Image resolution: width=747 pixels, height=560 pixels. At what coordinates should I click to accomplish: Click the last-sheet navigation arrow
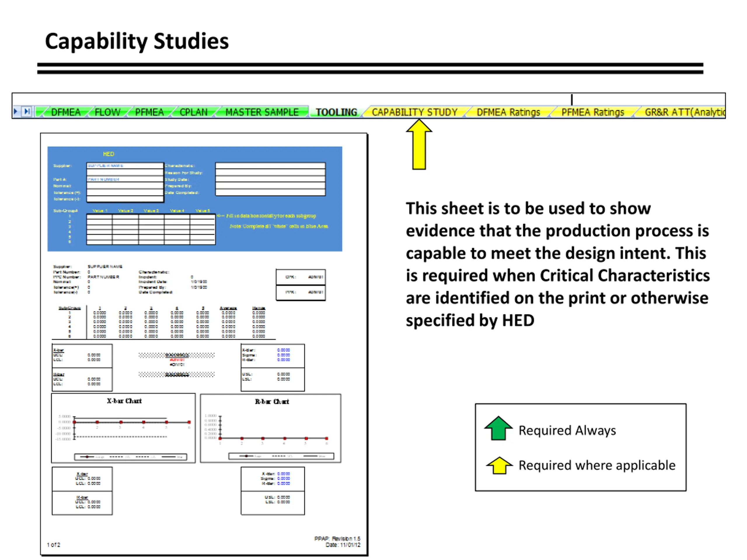click(27, 111)
